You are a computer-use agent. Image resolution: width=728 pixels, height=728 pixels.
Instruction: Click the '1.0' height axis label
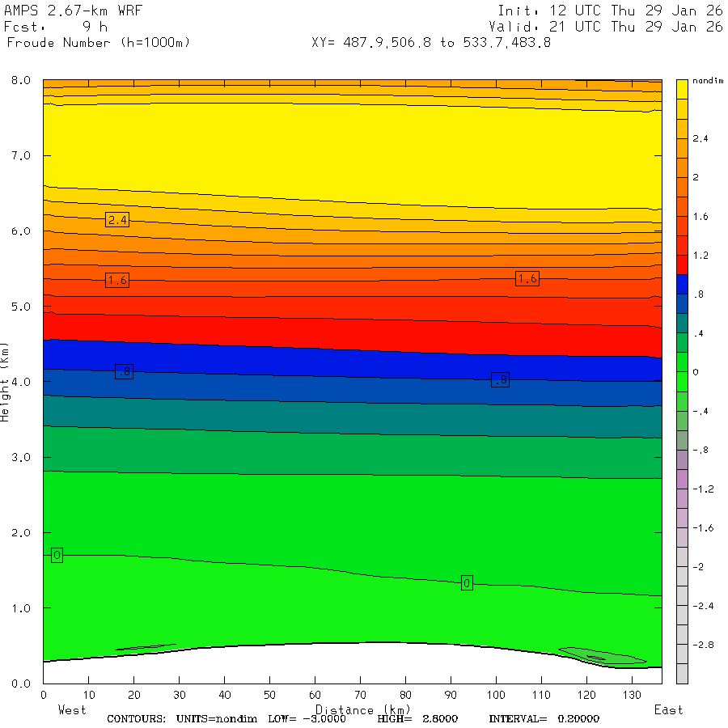click(21, 608)
